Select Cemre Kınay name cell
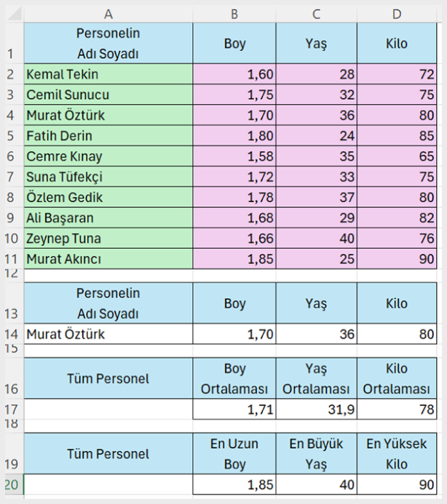This screenshot has width=447, height=504. coord(108,156)
